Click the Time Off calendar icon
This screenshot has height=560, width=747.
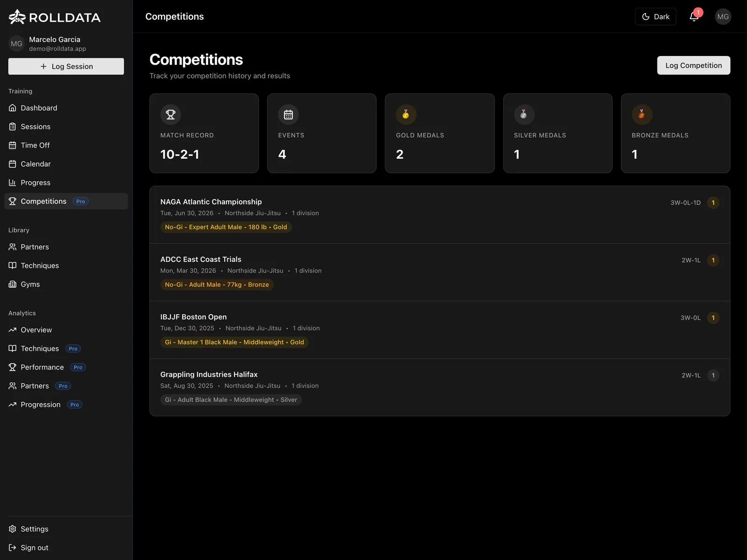pyautogui.click(x=13, y=145)
